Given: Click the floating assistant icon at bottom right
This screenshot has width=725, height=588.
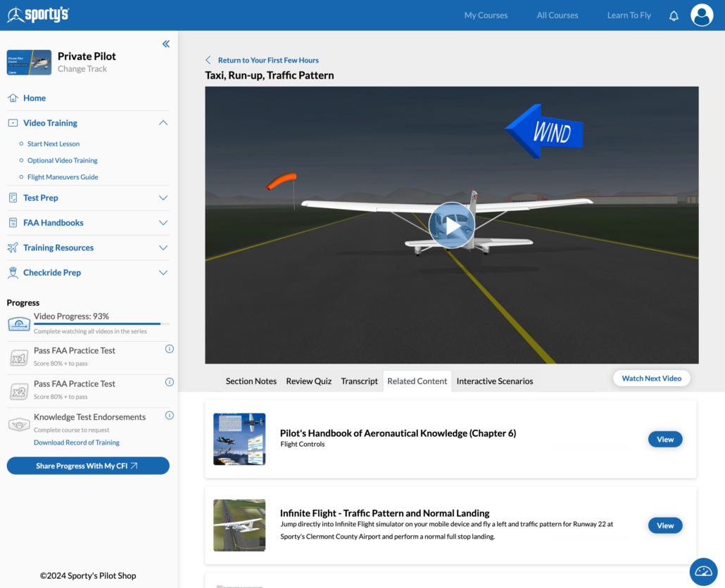Looking at the screenshot, I should point(703,572).
